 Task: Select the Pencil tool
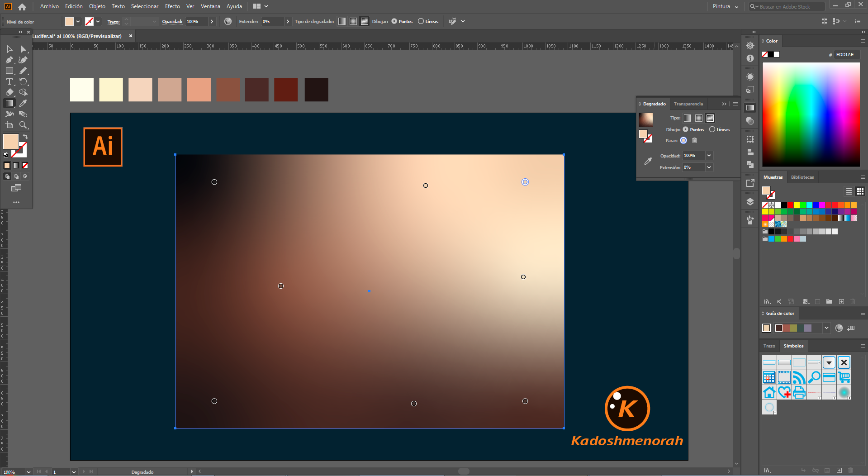[x=23, y=71]
